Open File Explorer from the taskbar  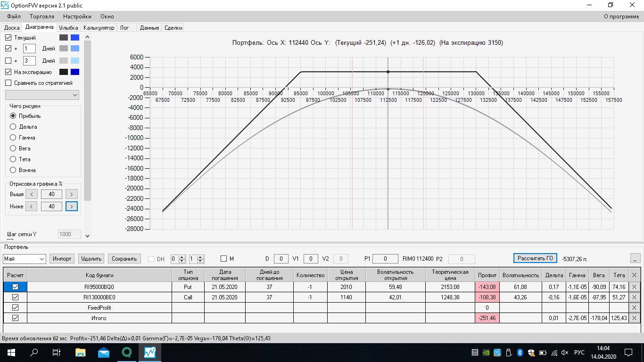coord(81,352)
